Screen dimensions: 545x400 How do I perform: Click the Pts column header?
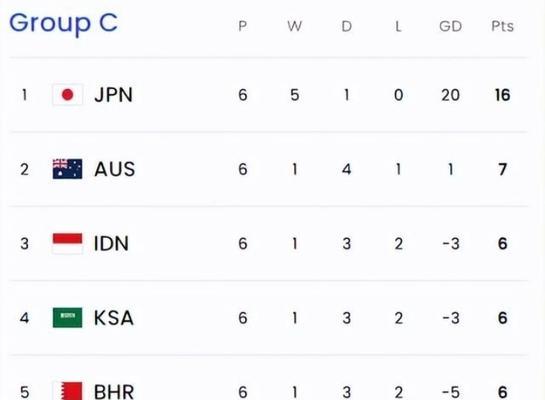click(502, 26)
